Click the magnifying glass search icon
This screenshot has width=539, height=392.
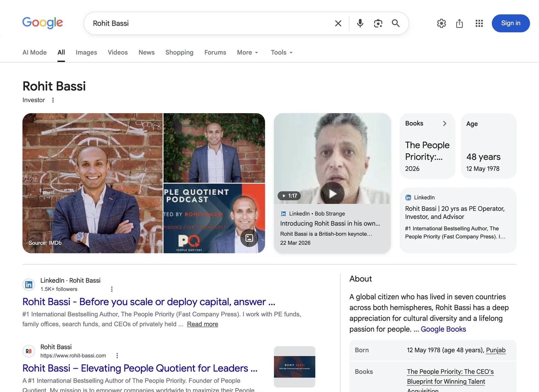point(396,23)
